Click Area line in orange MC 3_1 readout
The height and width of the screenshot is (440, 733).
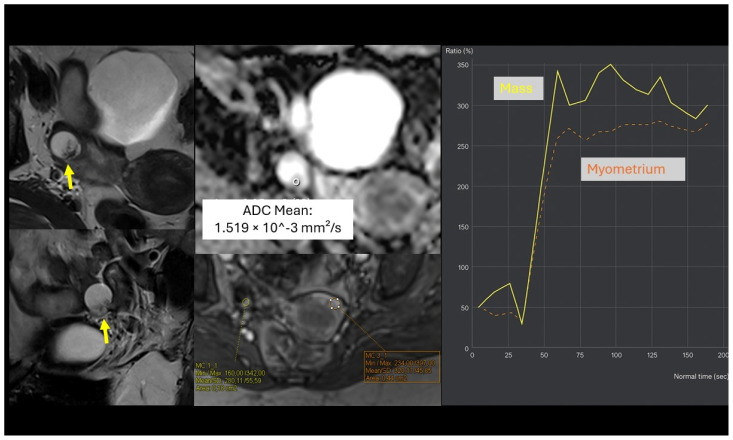[386, 378]
